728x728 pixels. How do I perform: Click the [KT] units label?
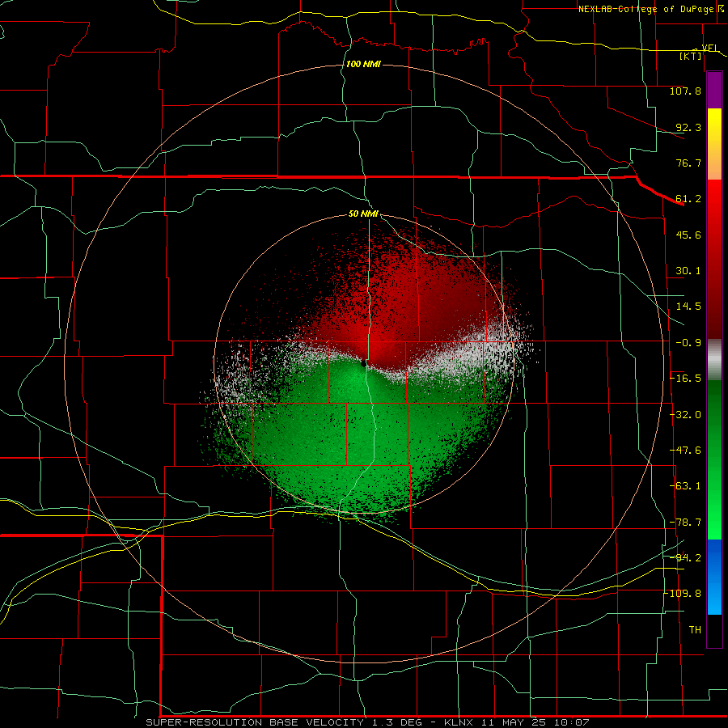(x=691, y=56)
